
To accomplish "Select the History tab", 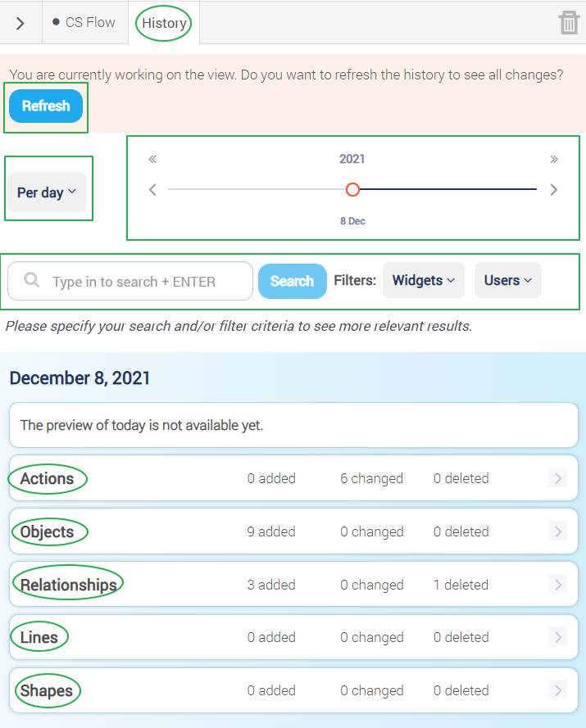I will [164, 23].
